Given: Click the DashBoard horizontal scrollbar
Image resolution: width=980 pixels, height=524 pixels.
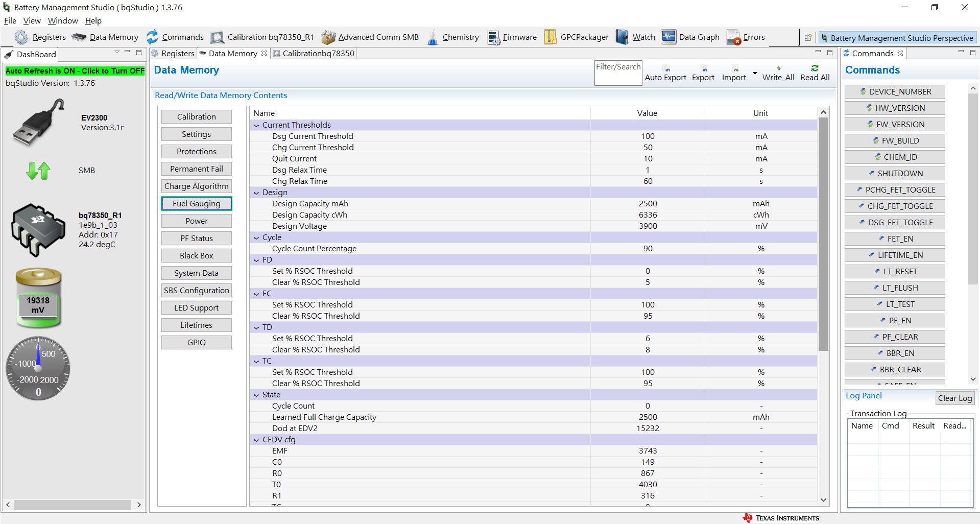Looking at the screenshot, I should [73, 505].
